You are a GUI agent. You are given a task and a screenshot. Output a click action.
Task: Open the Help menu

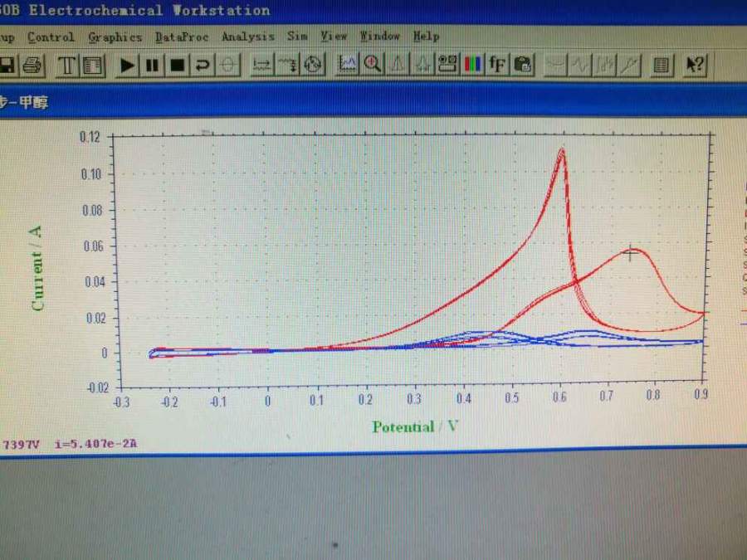click(427, 37)
